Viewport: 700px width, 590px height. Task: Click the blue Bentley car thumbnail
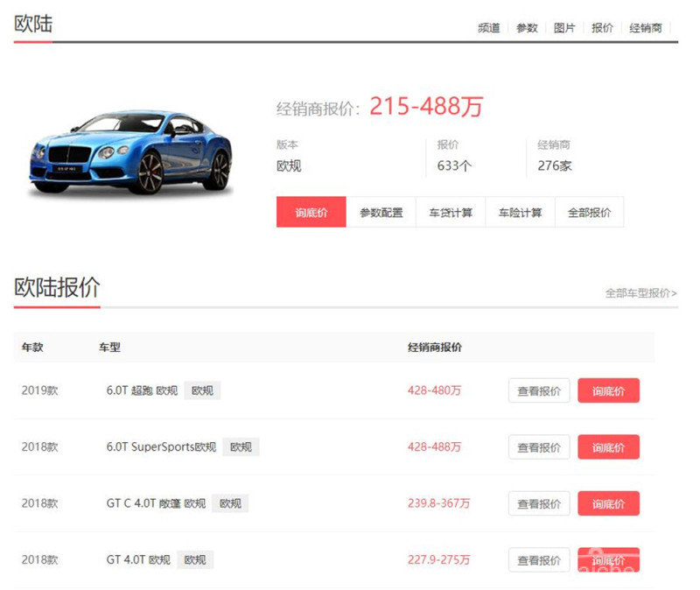click(130, 151)
